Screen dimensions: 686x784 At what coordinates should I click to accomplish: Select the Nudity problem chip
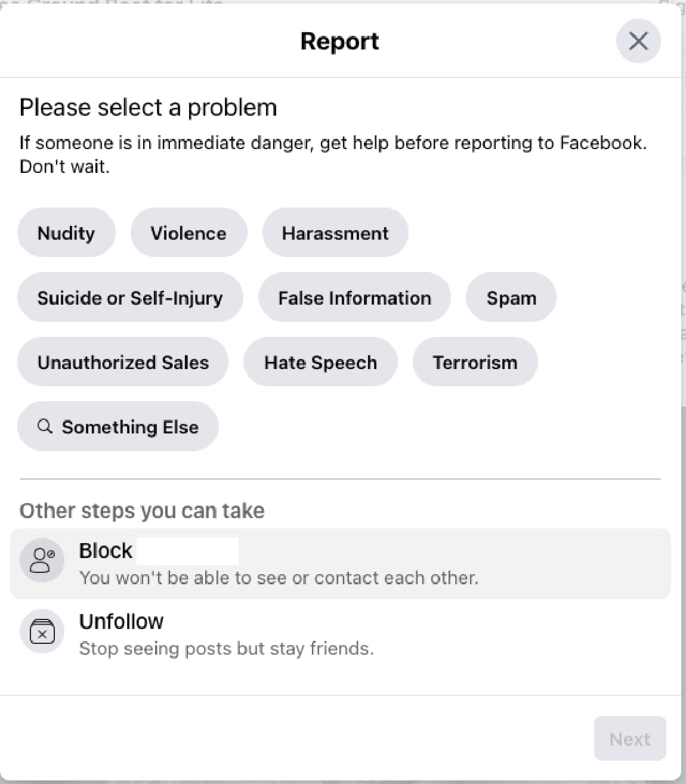tap(66, 233)
